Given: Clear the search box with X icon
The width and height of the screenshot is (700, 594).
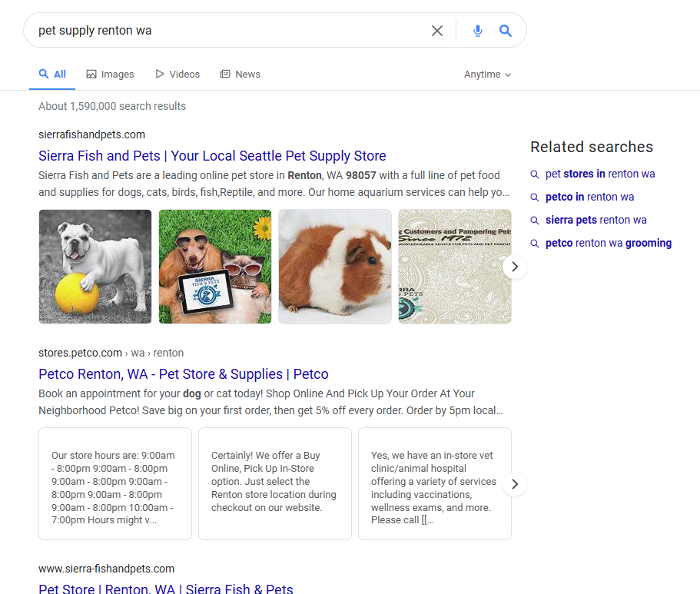Looking at the screenshot, I should [x=437, y=31].
